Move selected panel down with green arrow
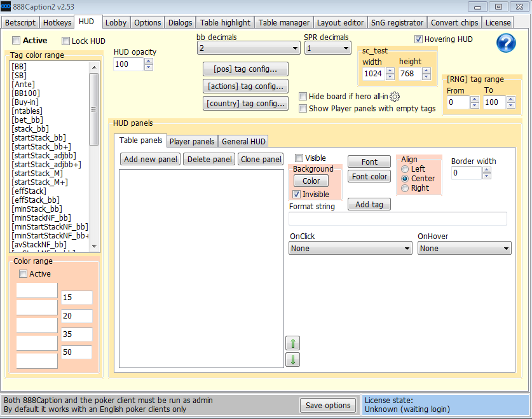 293,359
